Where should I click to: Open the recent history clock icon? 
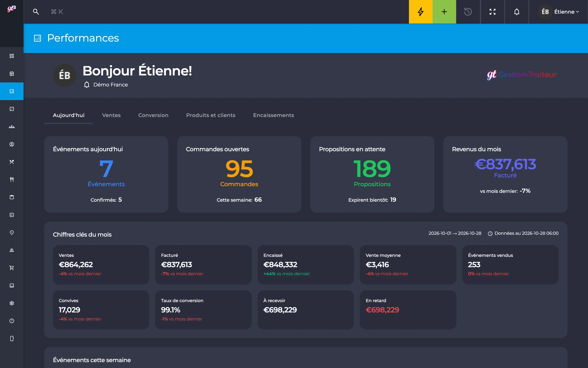468,12
